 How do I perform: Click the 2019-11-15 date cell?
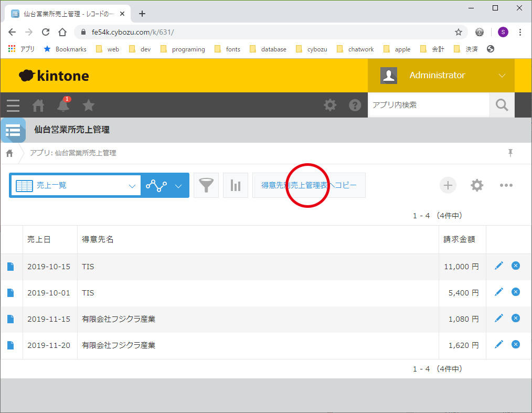(x=49, y=319)
